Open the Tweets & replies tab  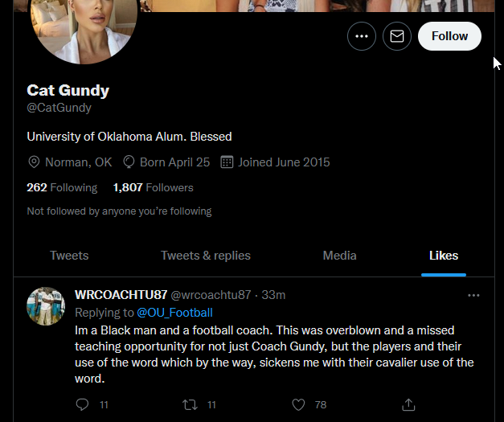pos(206,256)
